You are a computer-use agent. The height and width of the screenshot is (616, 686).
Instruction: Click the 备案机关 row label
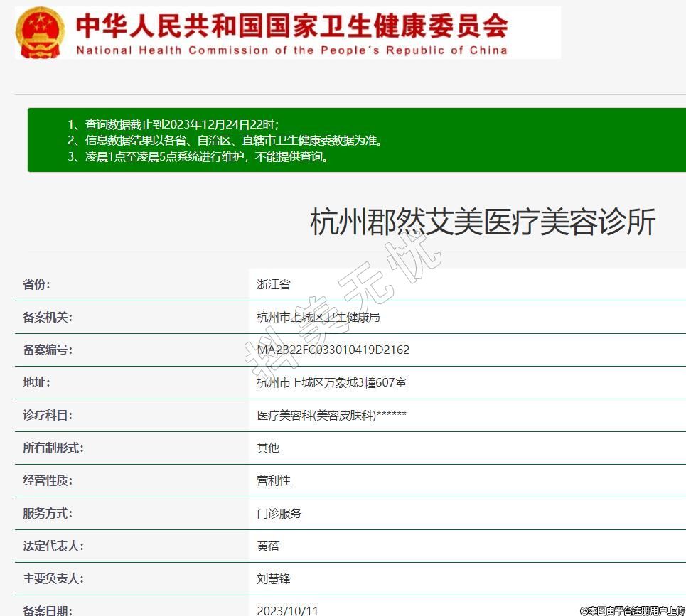[x=48, y=317]
